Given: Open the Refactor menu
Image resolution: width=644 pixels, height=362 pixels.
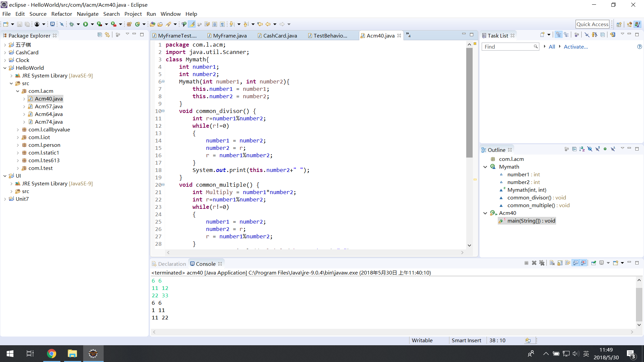Looking at the screenshot, I should point(62,14).
